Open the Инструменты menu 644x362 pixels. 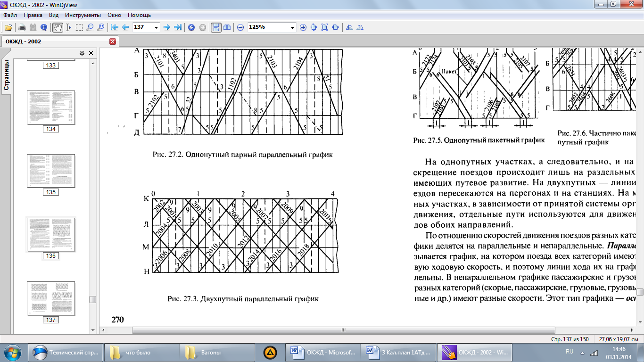tap(83, 15)
